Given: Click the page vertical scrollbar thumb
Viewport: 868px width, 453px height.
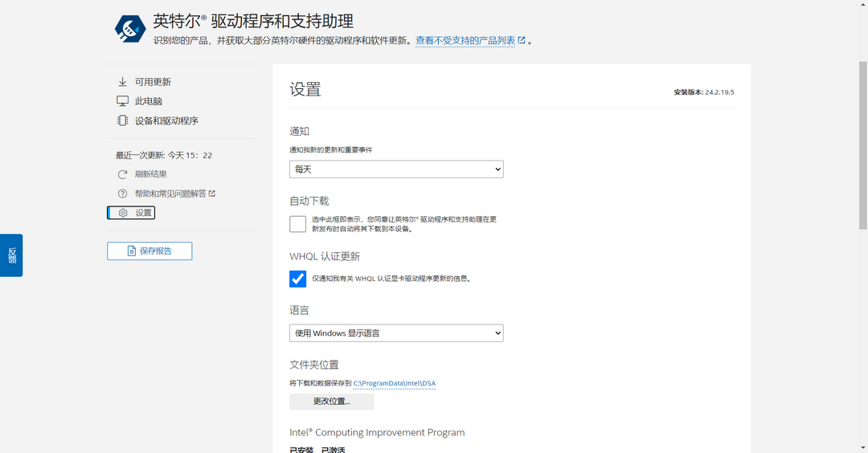Looking at the screenshot, I should pos(863,145).
